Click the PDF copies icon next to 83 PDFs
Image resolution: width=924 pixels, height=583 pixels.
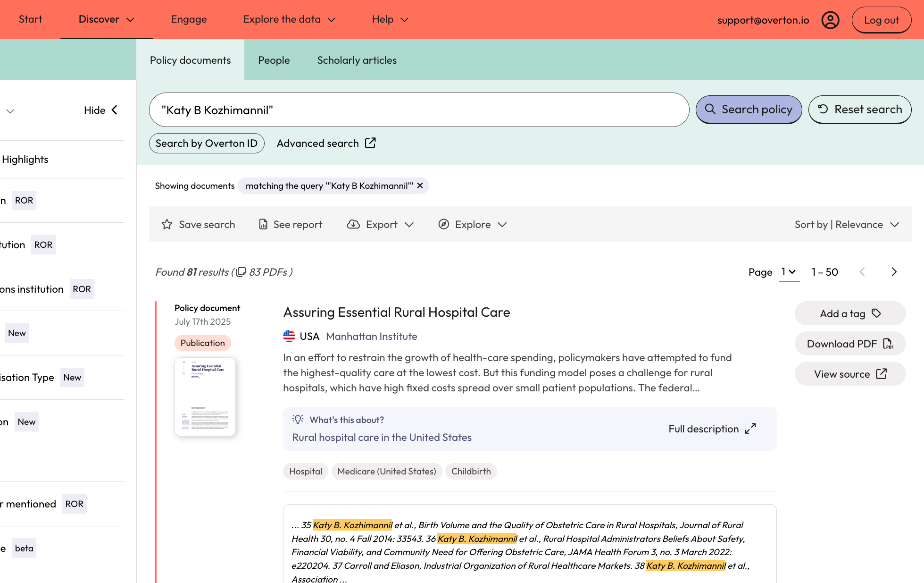point(241,272)
